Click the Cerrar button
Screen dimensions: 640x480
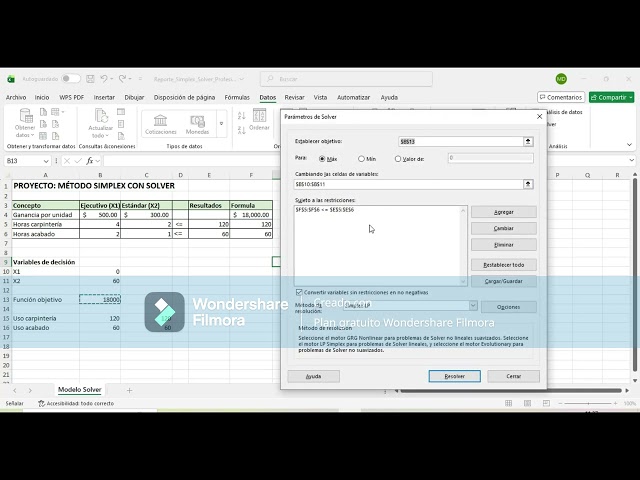[x=513, y=376]
